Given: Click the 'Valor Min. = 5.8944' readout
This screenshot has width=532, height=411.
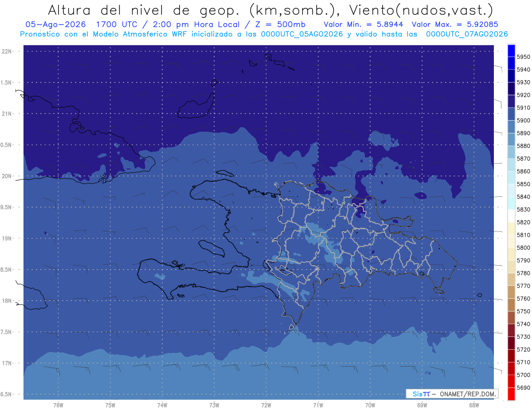Looking at the screenshot, I should point(364,24).
